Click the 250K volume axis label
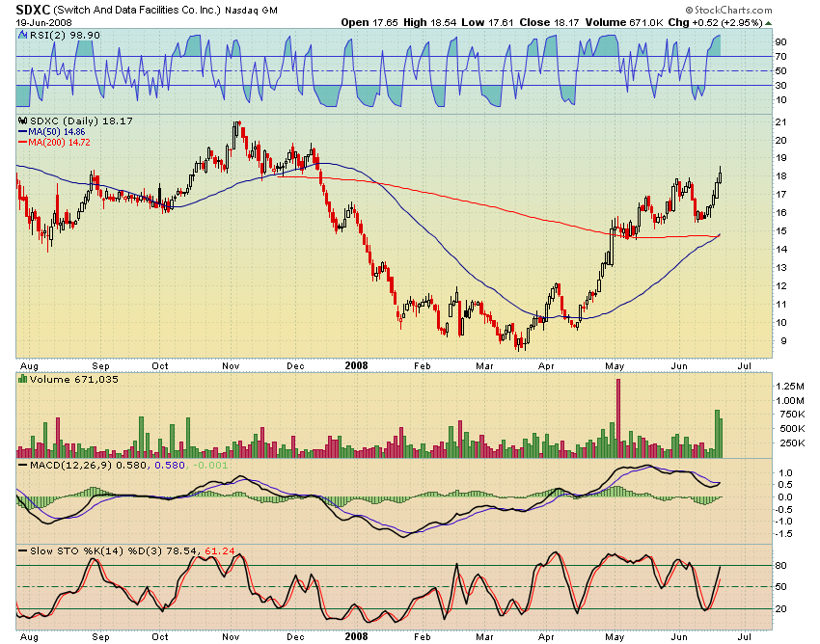Screen dimensions: 820x644 click(790, 443)
